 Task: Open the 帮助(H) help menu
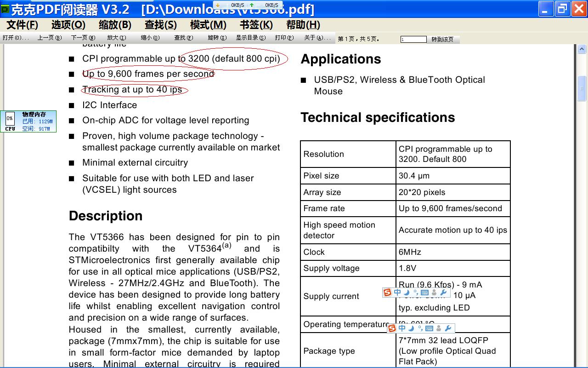(303, 25)
